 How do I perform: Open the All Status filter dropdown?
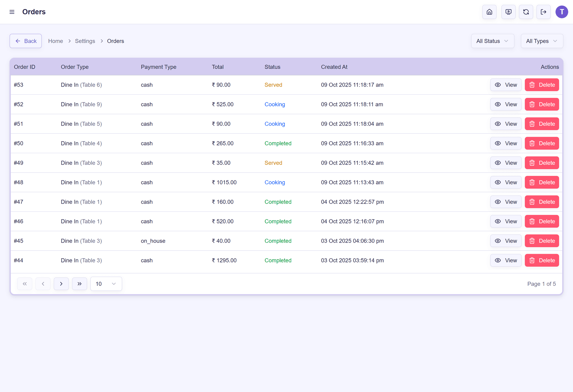(x=492, y=41)
